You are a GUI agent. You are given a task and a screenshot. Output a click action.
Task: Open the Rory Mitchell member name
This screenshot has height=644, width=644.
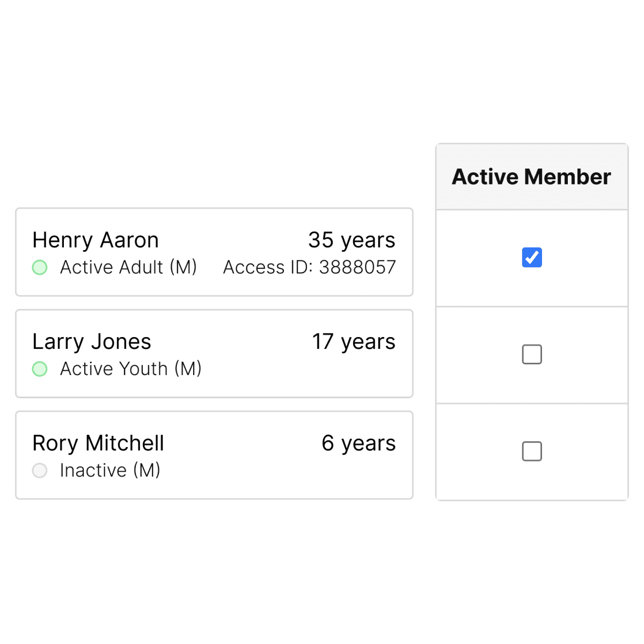(x=98, y=443)
